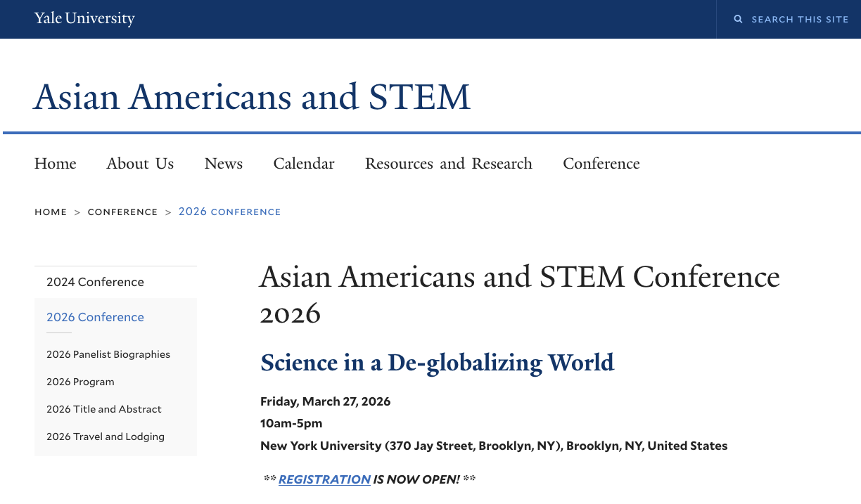The image size is (861, 504).
Task: Select Home in the navigation menu
Action: (x=55, y=163)
